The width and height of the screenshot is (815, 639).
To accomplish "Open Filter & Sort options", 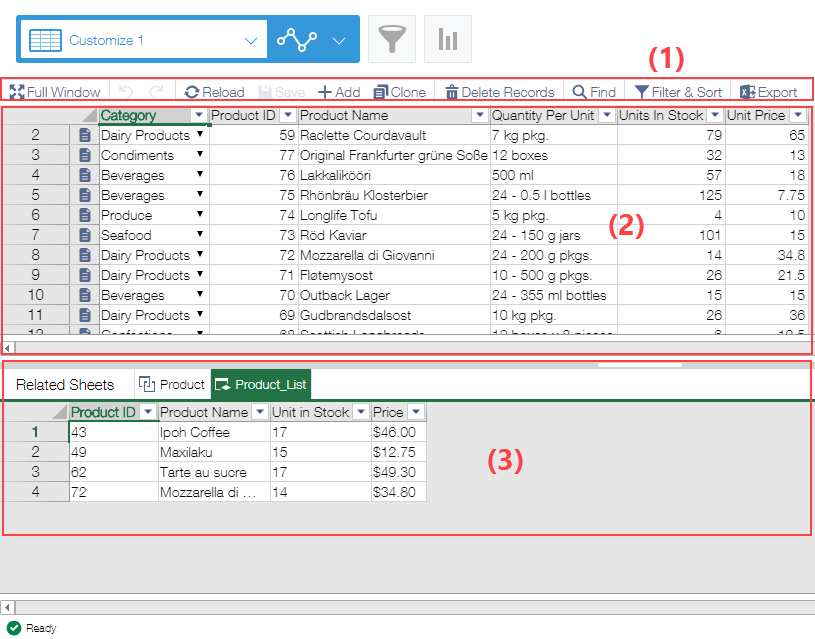I will [x=678, y=92].
